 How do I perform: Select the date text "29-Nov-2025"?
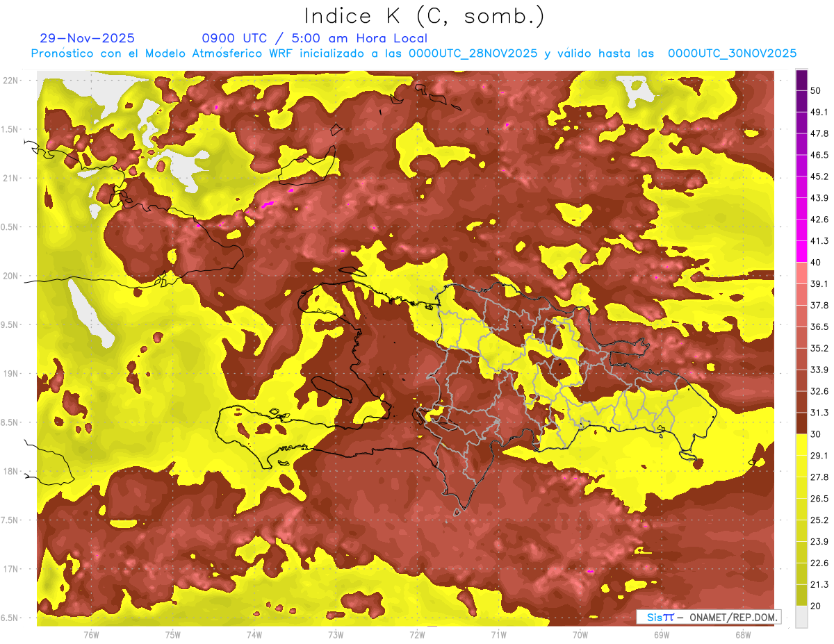click(88, 38)
